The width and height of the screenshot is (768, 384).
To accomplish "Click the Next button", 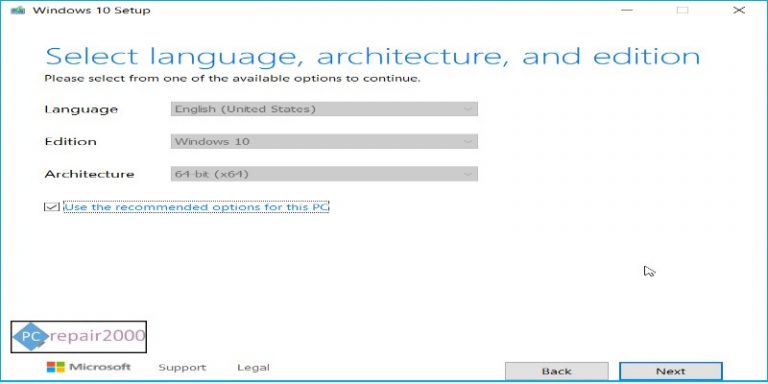I will click(x=671, y=371).
